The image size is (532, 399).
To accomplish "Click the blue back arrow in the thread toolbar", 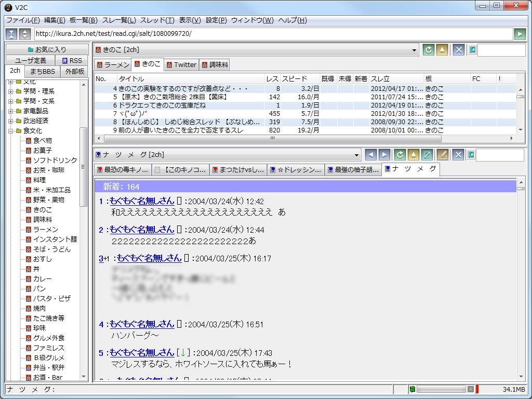I will coord(370,154).
